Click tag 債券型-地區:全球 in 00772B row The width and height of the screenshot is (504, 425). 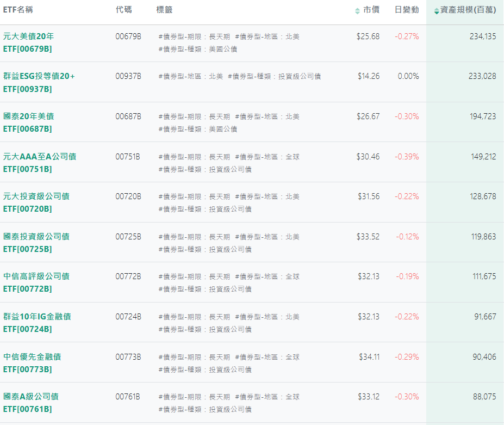(267, 276)
